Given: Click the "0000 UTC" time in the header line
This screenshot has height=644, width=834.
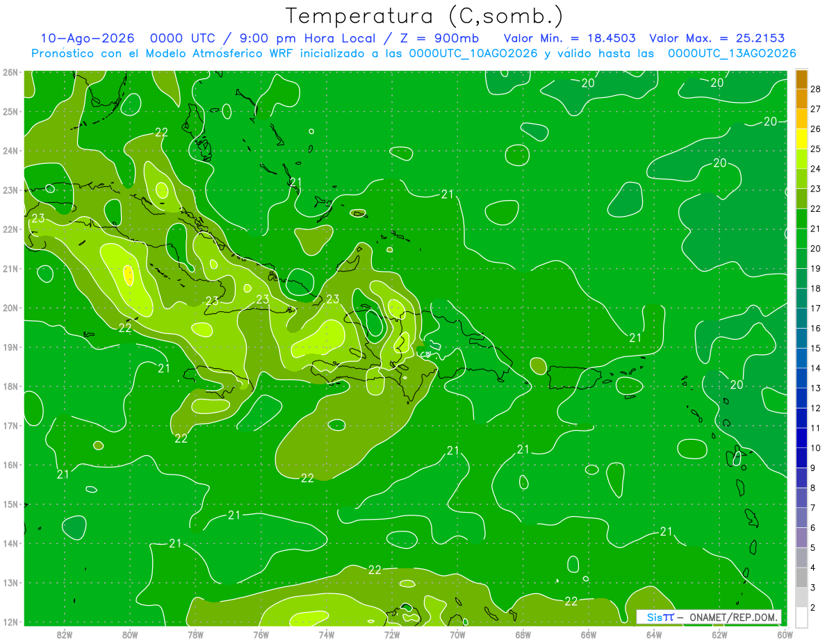Looking at the screenshot, I should pos(185,38).
